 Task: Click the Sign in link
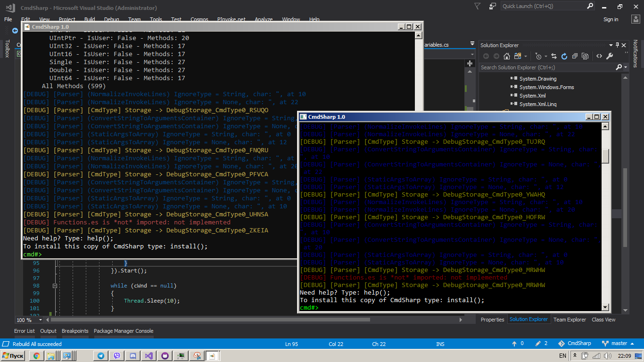pyautogui.click(x=611, y=19)
